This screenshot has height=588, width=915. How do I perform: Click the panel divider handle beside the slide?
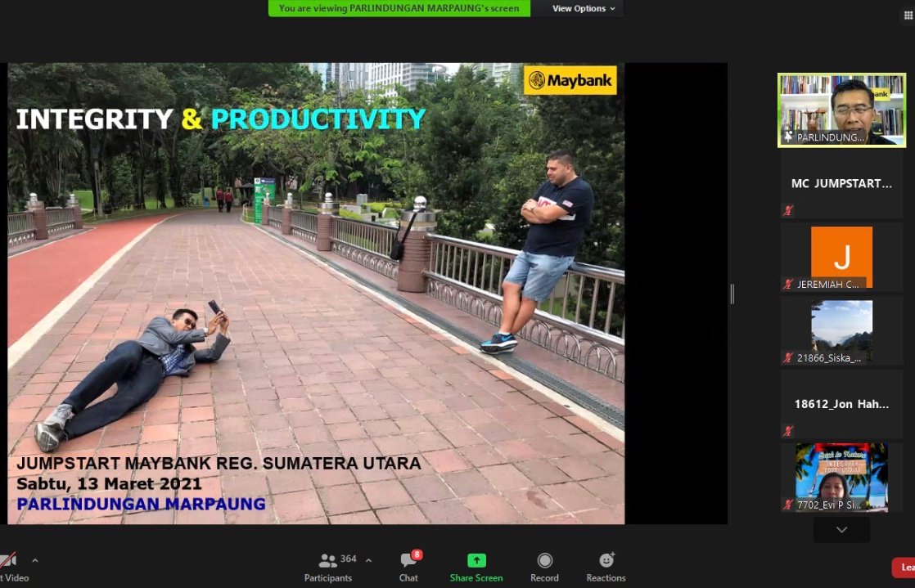click(x=732, y=294)
